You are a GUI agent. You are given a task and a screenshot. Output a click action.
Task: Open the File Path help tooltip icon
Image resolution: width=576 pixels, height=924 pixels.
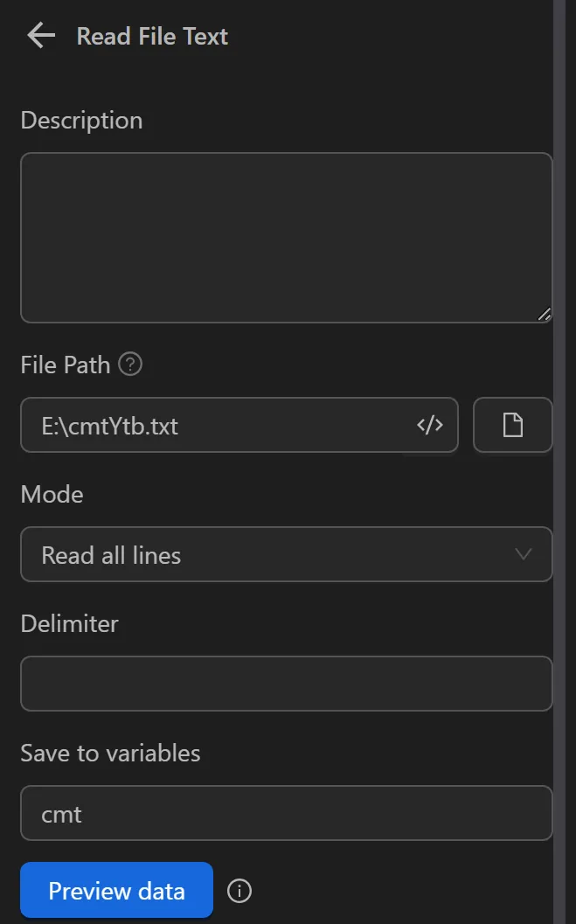(x=129, y=364)
